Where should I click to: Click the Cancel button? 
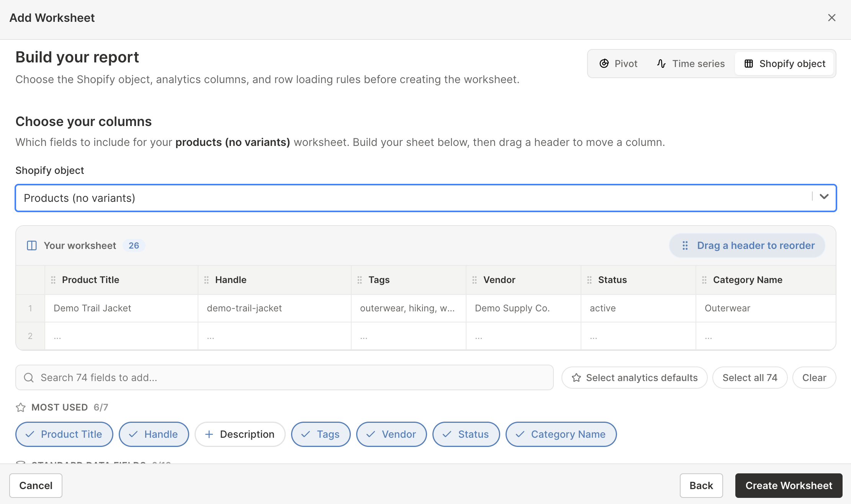coord(36,486)
